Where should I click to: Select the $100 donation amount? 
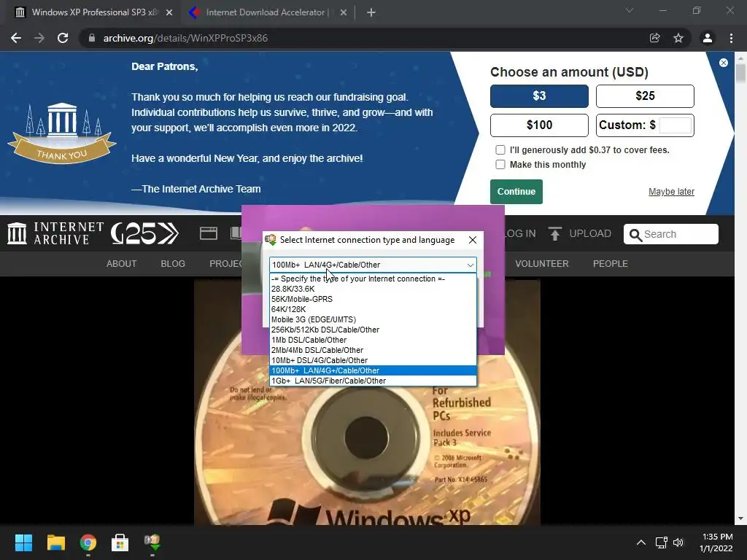[x=539, y=125]
